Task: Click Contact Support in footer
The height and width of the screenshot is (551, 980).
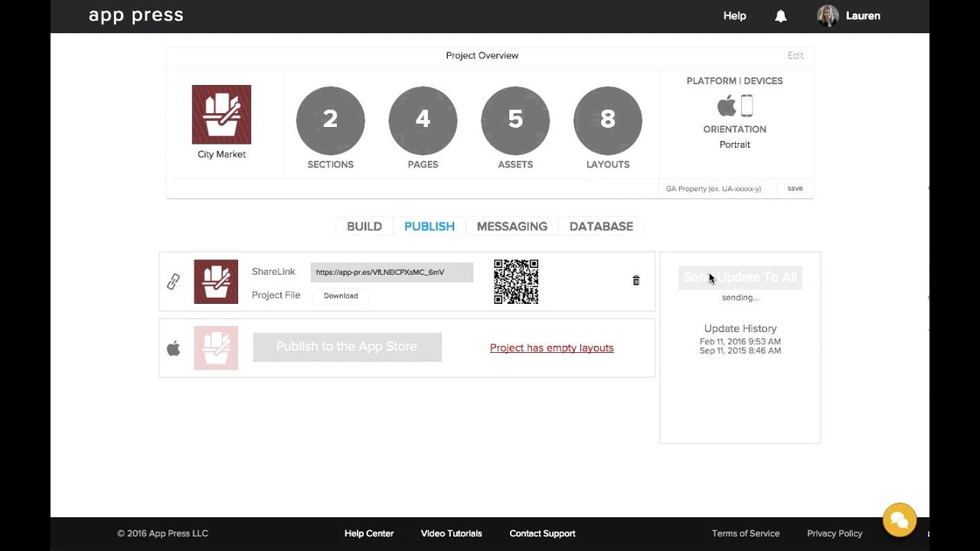Action: (543, 533)
